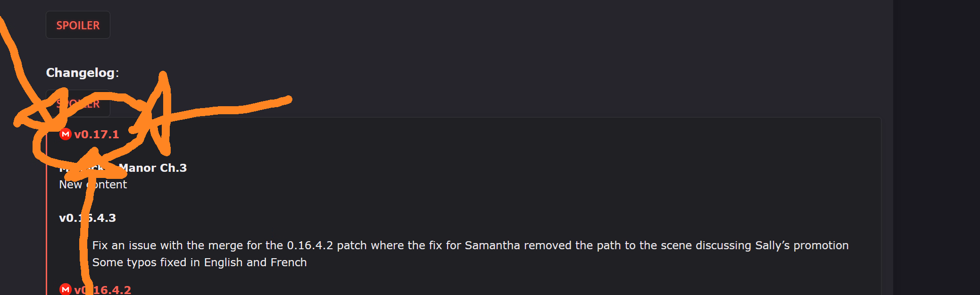
Task: Click the New content line
Action: pos(93,185)
